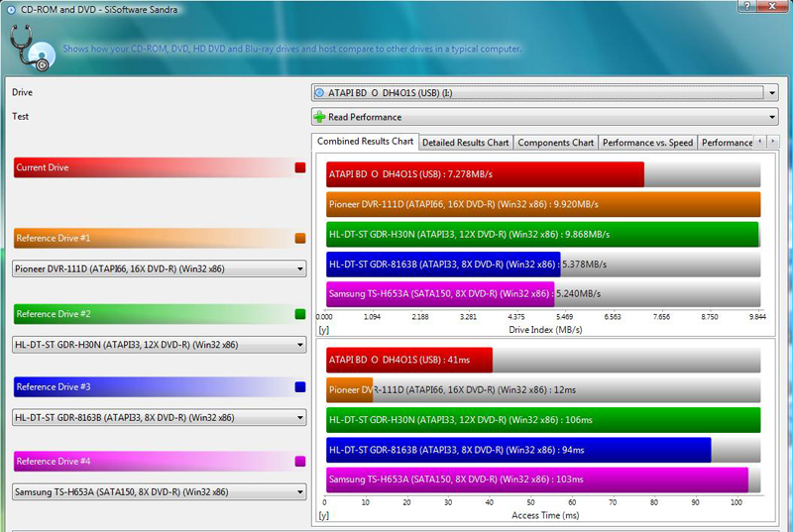This screenshot has height=532, width=793.
Task: Click blue Reference Drive #3 color swatch
Action: coord(300,386)
